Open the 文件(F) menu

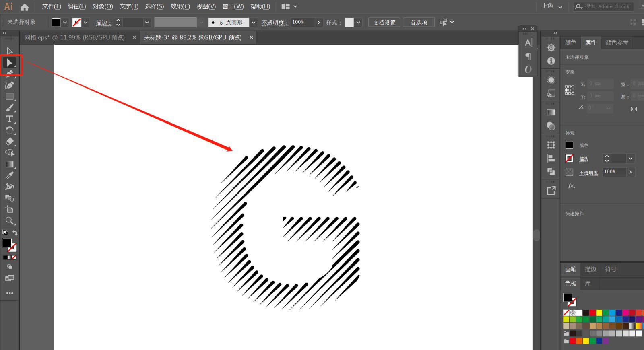[x=52, y=6]
